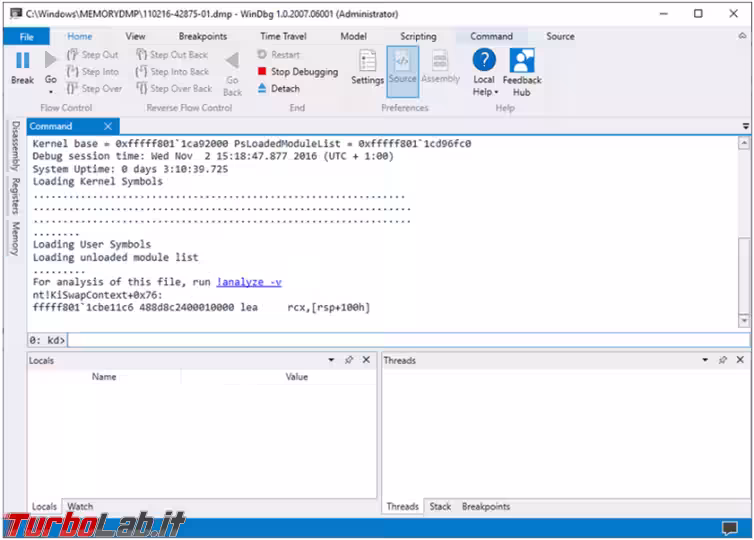Viewport: 754px width, 540px height.
Task: Expand the Go button dropdown arrow
Action: tap(50, 92)
